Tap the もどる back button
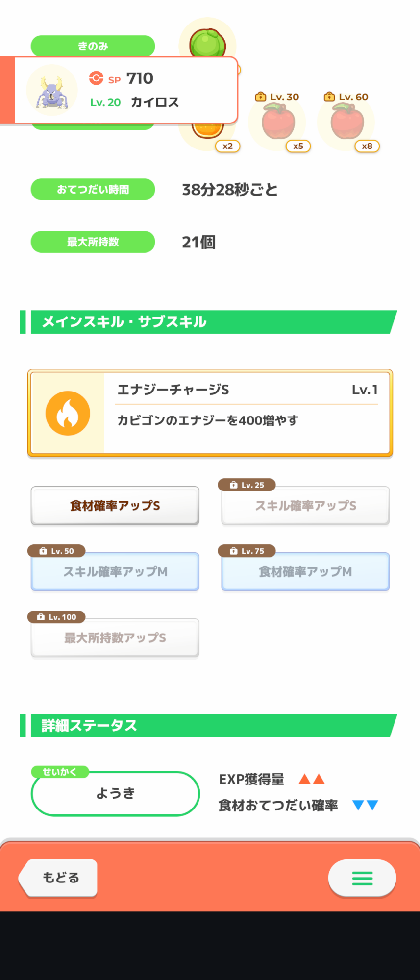 pyautogui.click(x=60, y=878)
